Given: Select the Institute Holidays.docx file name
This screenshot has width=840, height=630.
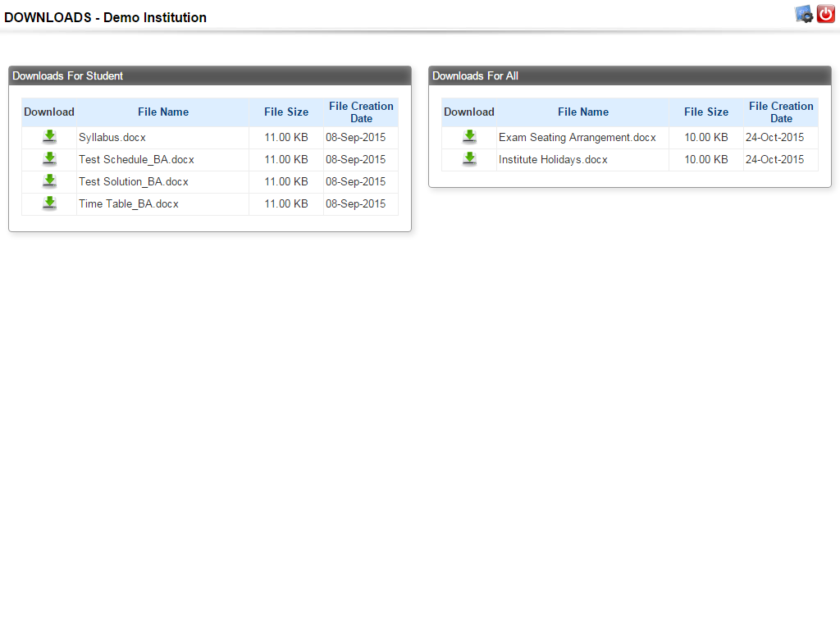Looking at the screenshot, I should tap(553, 160).
